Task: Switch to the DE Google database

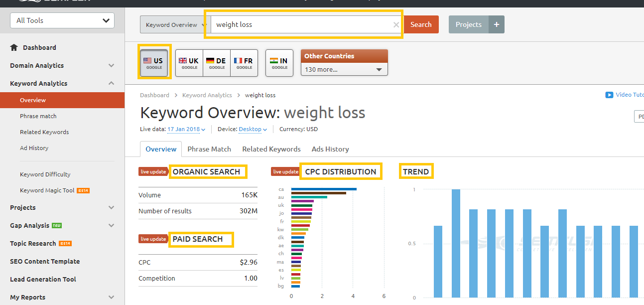Action: pos(217,63)
